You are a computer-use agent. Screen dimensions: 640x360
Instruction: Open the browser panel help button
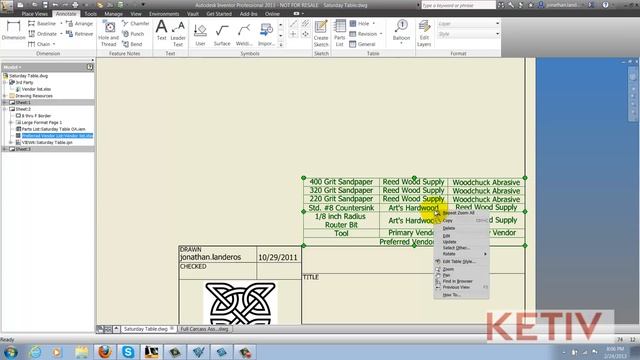(90, 67)
